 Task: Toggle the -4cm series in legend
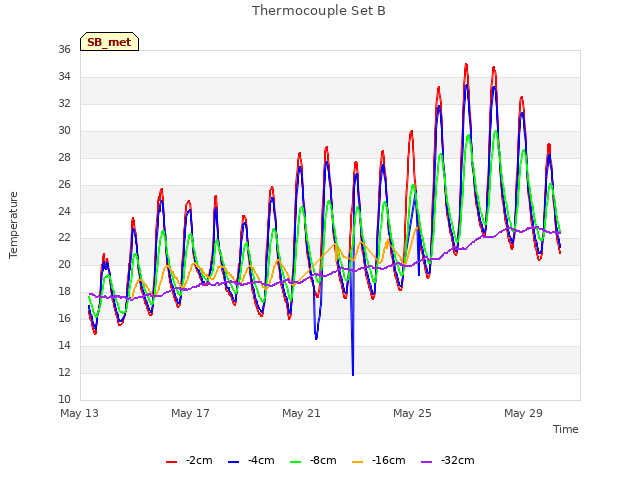click(251, 460)
